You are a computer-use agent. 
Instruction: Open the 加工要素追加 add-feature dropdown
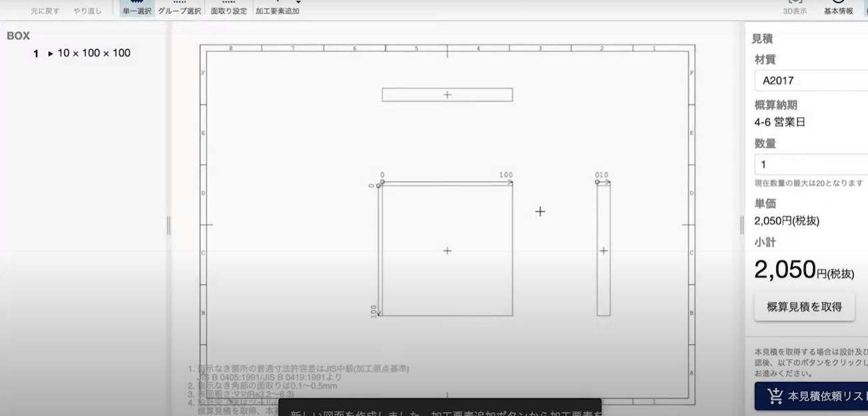pyautogui.click(x=278, y=9)
